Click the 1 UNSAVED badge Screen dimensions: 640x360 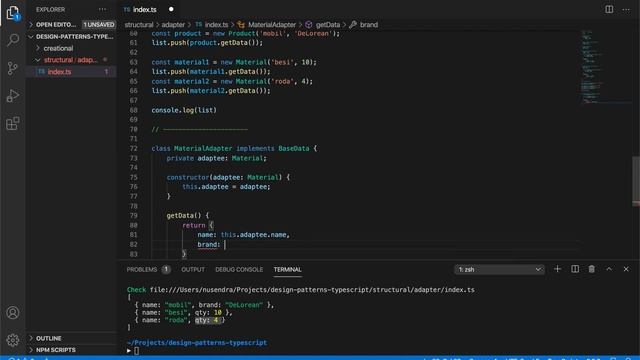[x=99, y=24]
